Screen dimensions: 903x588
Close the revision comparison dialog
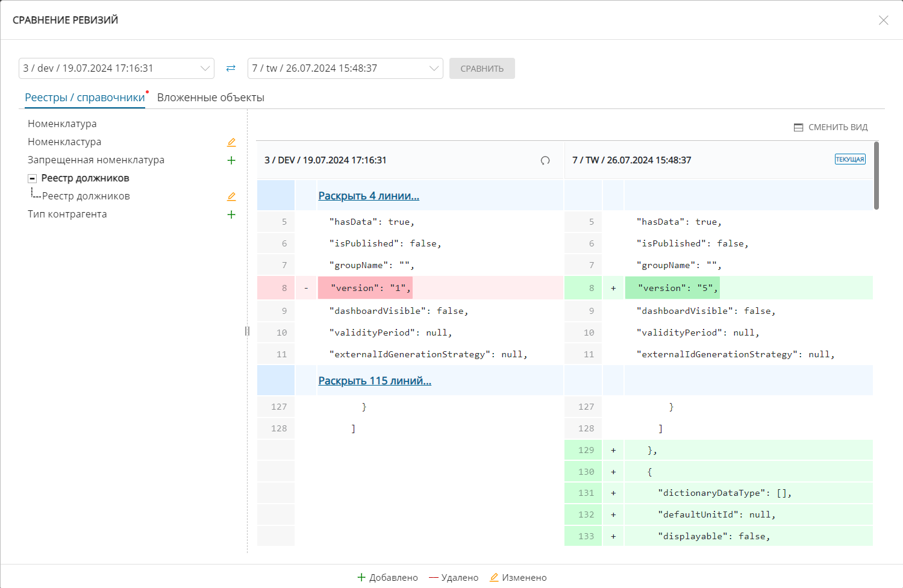883,20
